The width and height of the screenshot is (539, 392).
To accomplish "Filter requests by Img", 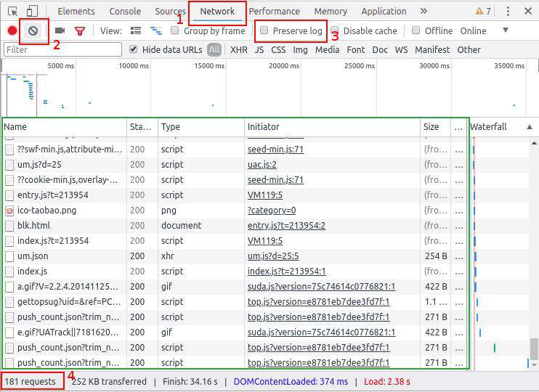I will (x=300, y=50).
